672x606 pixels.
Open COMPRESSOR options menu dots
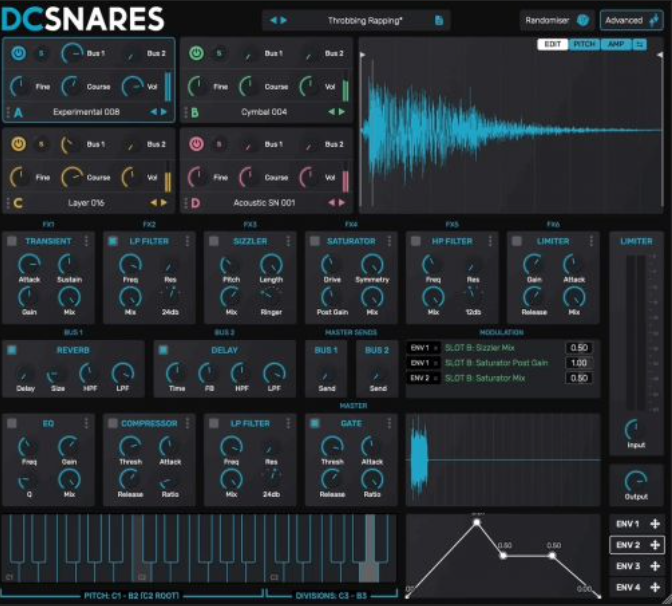187,423
